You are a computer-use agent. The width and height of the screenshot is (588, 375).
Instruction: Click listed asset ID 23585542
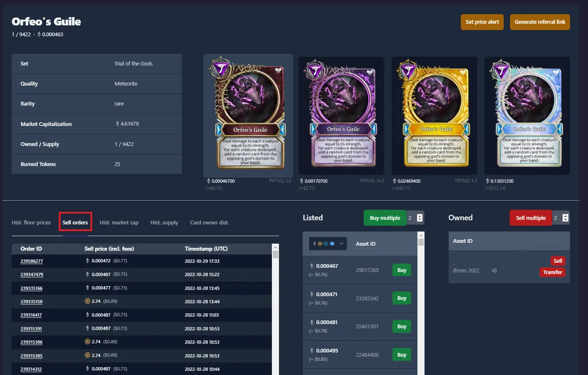tap(367, 298)
